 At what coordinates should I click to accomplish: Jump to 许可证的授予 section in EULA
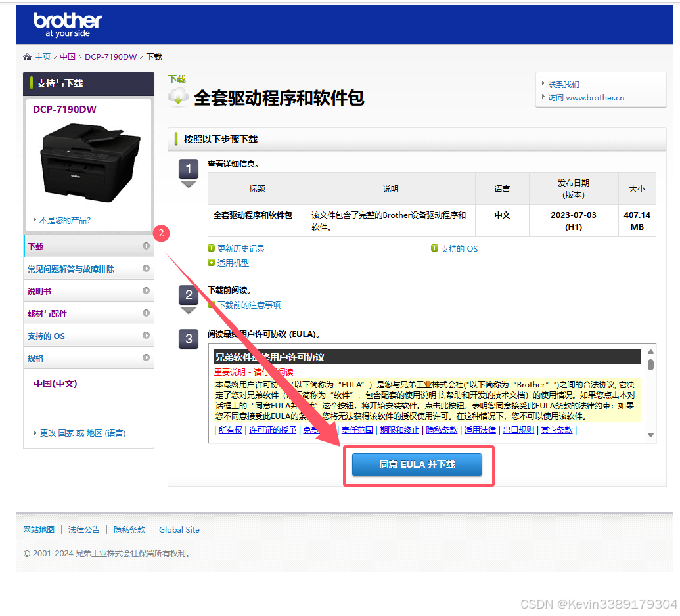click(x=273, y=430)
